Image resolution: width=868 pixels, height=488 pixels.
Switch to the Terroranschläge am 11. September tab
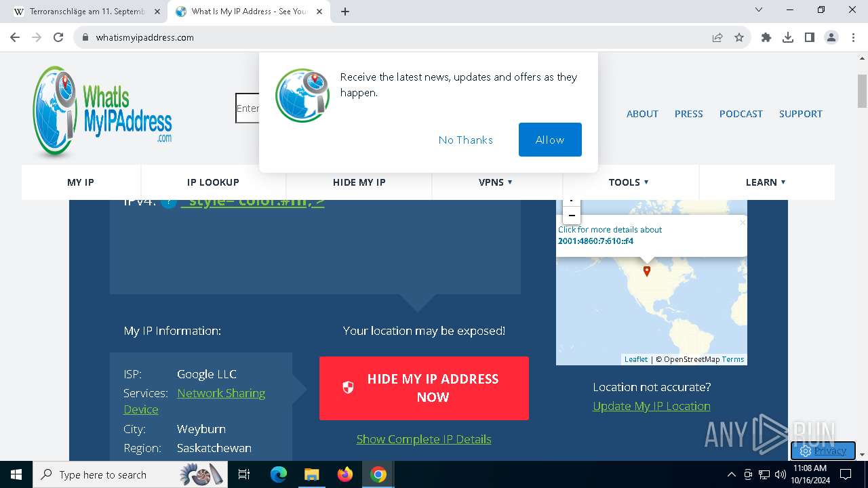(x=87, y=12)
